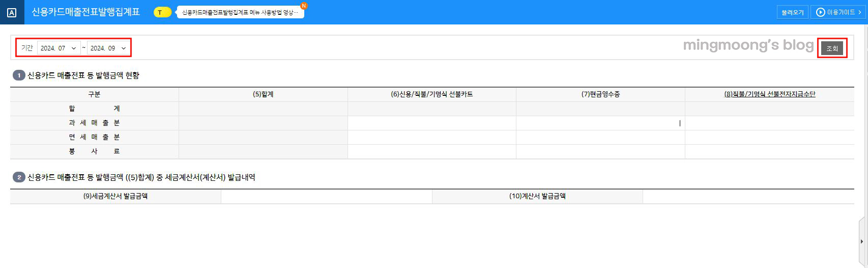Expand the side panel arrow at right edge
This screenshot has height=268, width=868.
click(861, 242)
